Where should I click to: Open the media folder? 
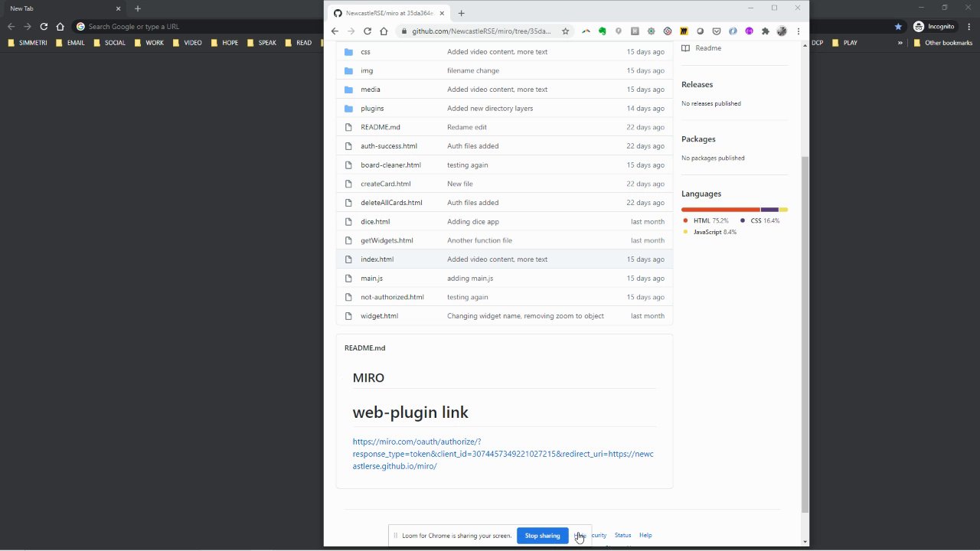pyautogui.click(x=371, y=90)
